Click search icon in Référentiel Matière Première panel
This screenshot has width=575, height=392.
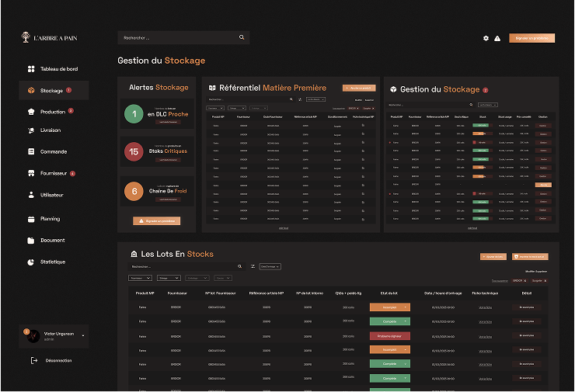(291, 99)
